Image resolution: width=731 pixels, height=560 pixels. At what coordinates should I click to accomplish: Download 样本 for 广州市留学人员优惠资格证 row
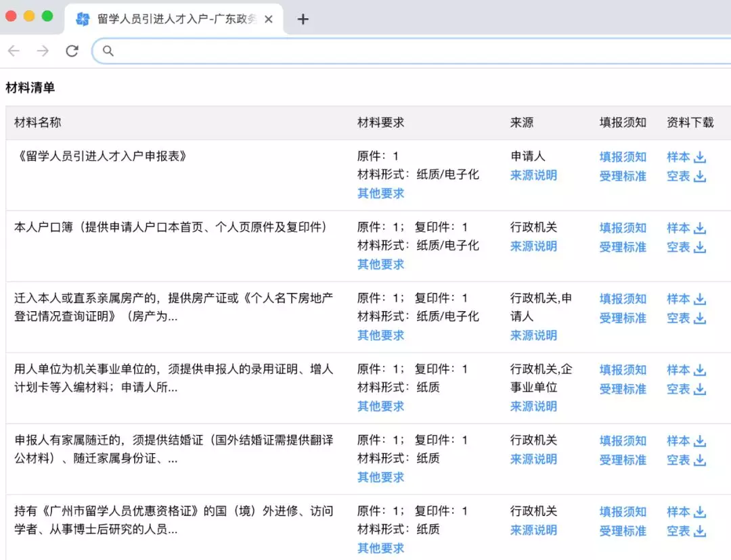click(x=686, y=511)
